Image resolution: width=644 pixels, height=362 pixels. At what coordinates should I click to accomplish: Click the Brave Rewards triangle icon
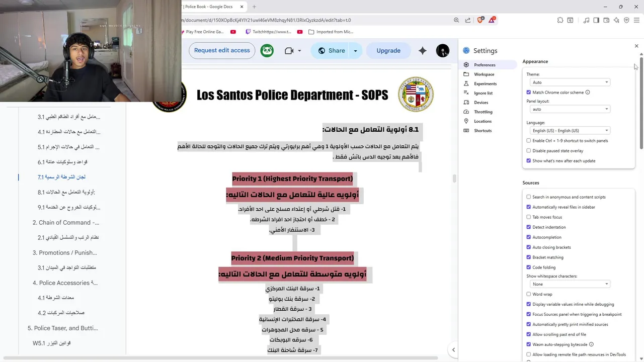[x=492, y=20]
